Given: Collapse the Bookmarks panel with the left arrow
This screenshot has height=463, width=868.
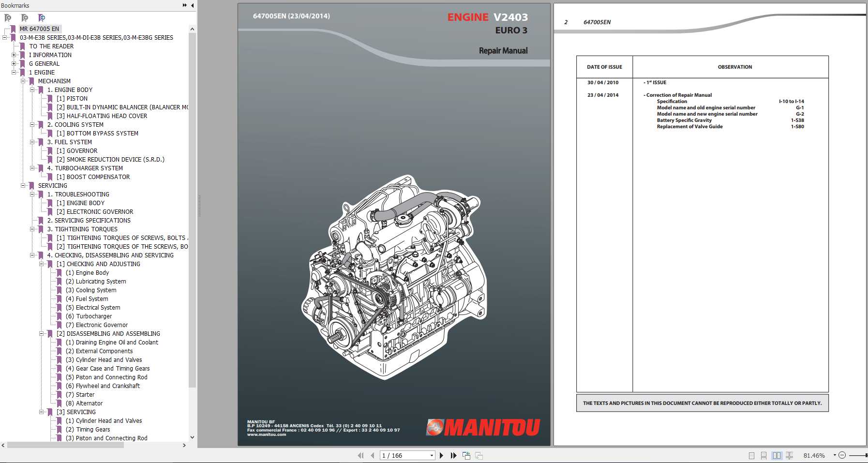Looking at the screenshot, I should point(192,5).
